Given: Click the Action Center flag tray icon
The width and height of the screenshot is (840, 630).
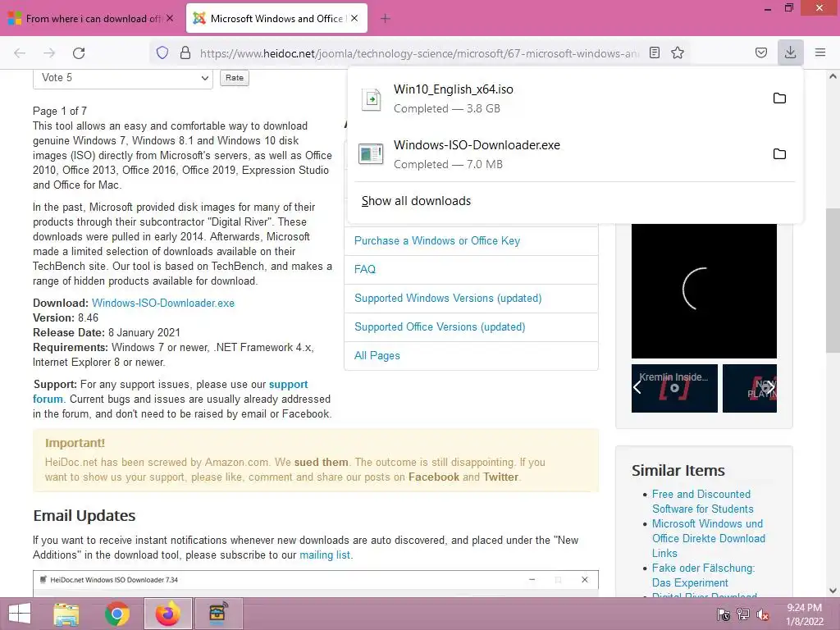Looking at the screenshot, I should click(724, 614).
